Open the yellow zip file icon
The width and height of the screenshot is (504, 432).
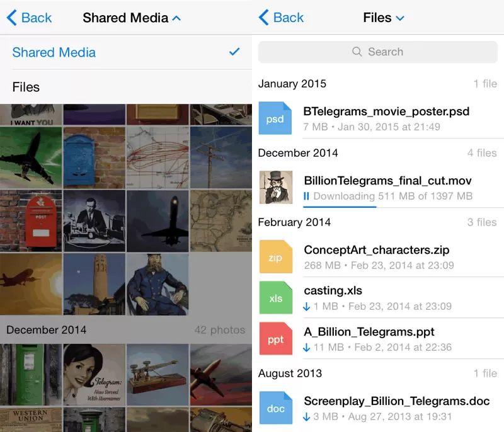pyautogui.click(x=276, y=257)
